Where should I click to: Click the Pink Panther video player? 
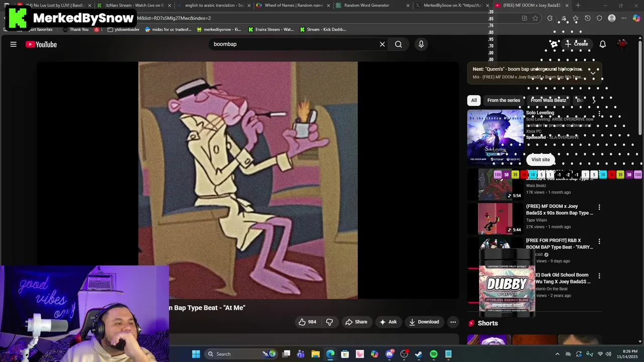pos(248,180)
